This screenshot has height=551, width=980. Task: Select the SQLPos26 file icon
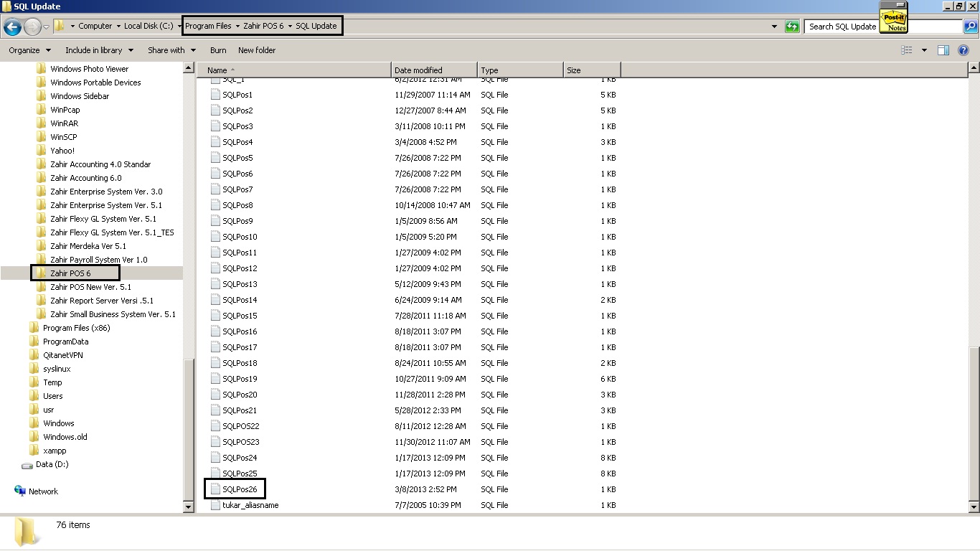(x=215, y=489)
